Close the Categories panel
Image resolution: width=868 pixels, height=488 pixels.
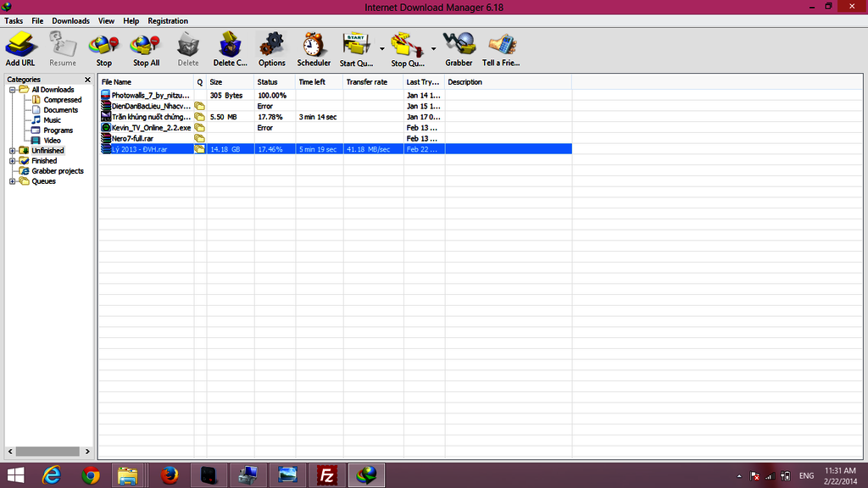(87, 80)
